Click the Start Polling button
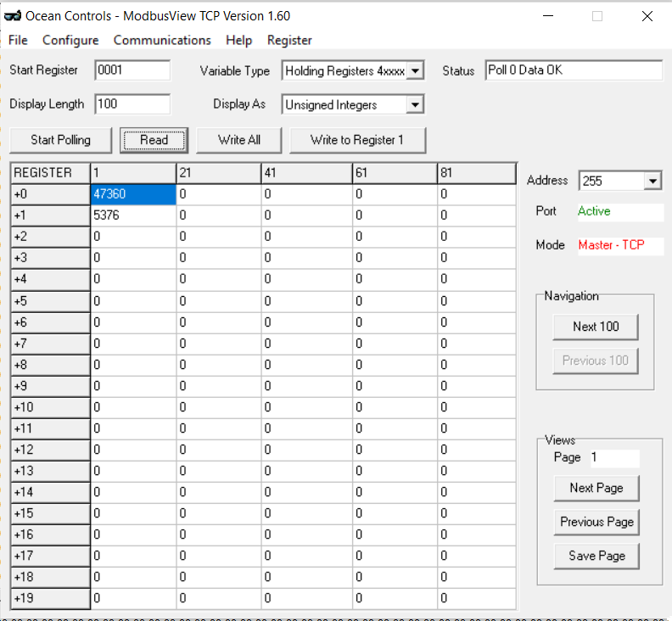The height and width of the screenshot is (621, 672). (x=60, y=140)
